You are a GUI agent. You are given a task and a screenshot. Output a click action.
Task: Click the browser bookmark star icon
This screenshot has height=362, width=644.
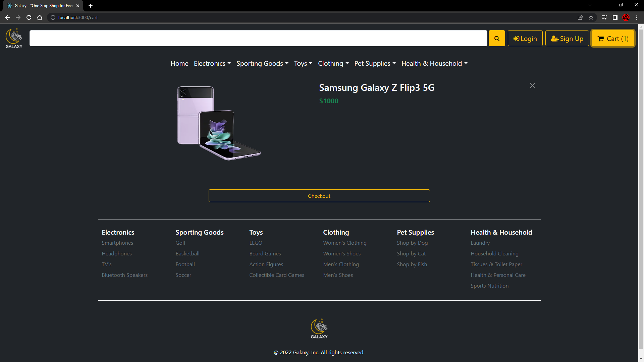591,17
